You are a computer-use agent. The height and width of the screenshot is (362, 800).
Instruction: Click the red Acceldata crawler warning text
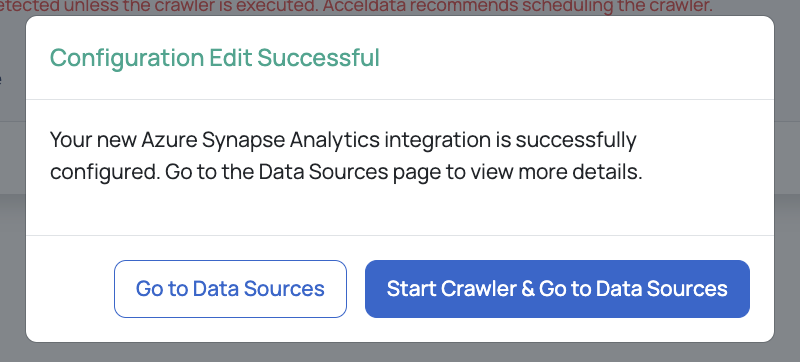pyautogui.click(x=356, y=7)
